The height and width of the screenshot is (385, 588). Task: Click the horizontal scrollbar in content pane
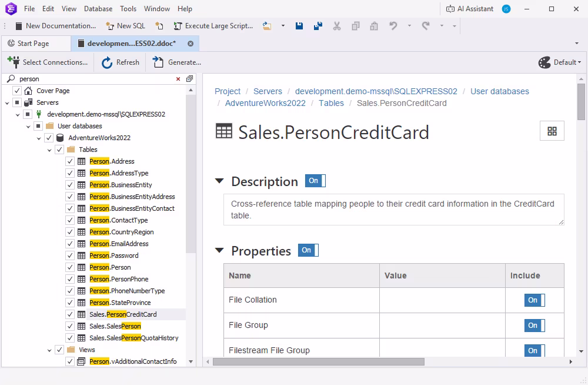(x=318, y=361)
